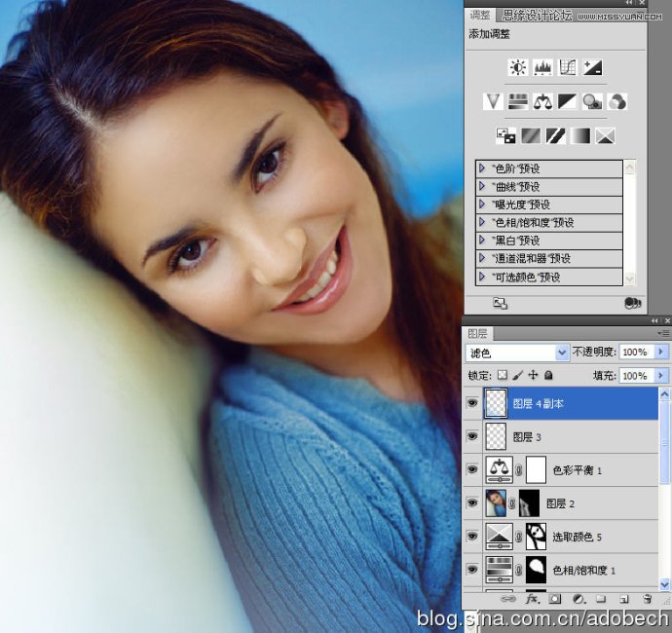This screenshot has width=672, height=633.
Task: Collapse the Layers panel double-arrow
Action: [x=654, y=320]
